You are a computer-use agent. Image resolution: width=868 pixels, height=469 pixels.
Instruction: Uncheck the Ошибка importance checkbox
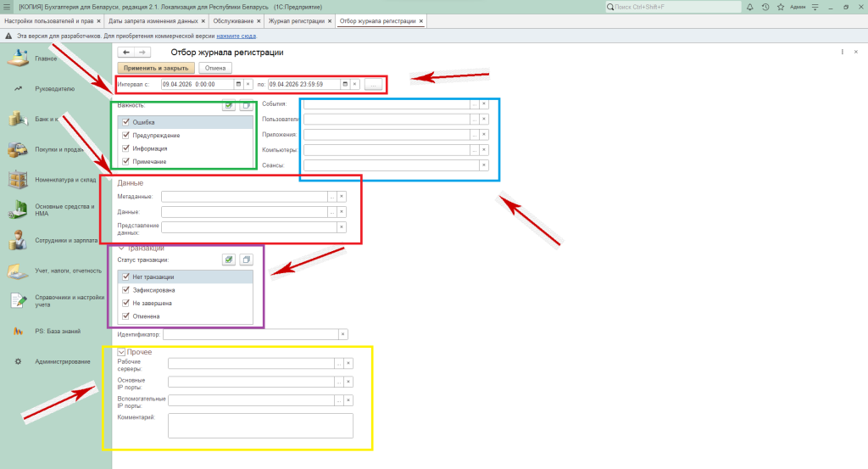tap(126, 122)
